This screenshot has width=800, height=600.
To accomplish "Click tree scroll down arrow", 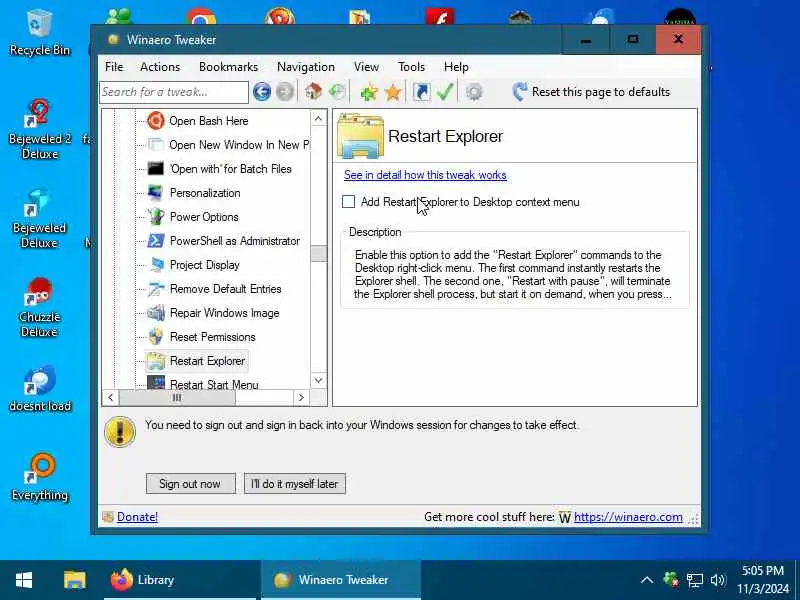I will pos(318,380).
